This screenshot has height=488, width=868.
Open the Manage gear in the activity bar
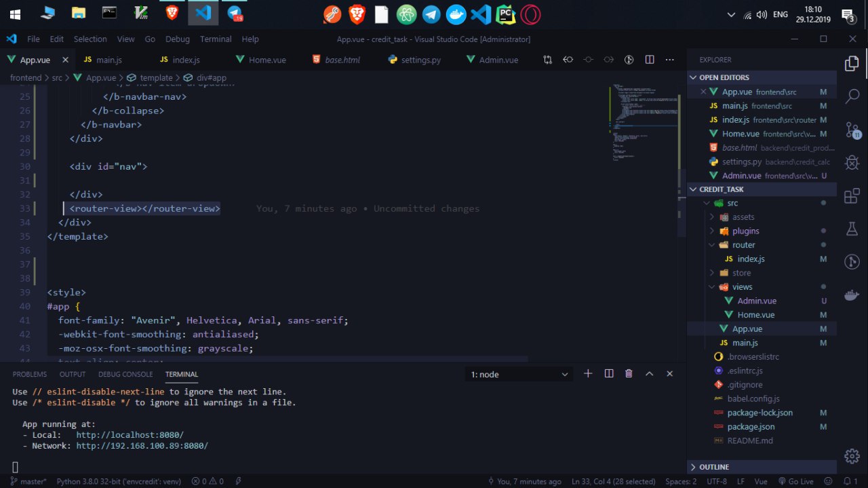tap(852, 455)
